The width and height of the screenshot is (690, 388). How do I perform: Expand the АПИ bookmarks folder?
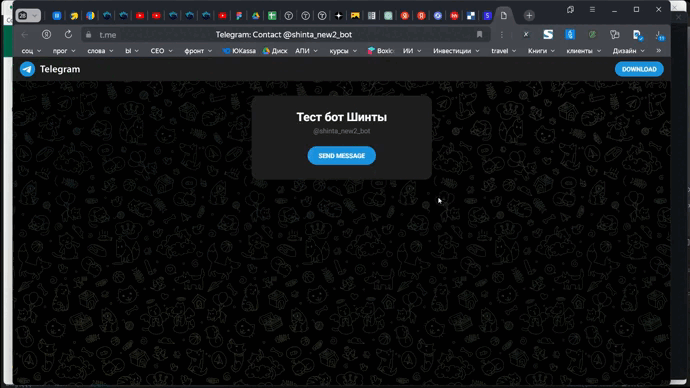click(x=306, y=51)
